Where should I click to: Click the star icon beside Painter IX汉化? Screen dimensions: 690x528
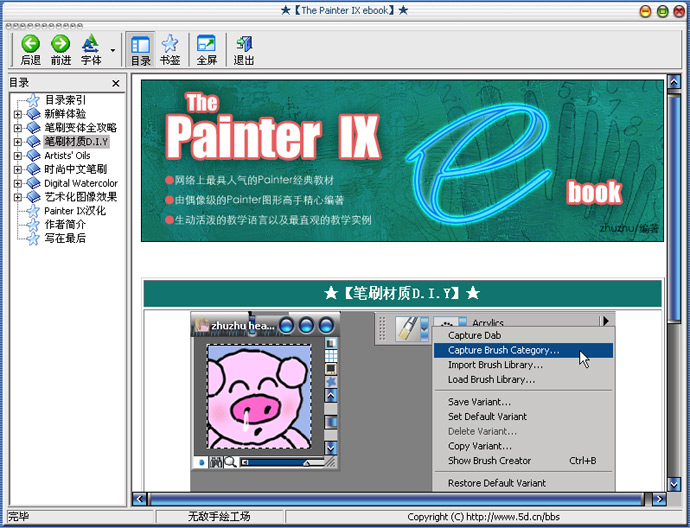point(33,211)
